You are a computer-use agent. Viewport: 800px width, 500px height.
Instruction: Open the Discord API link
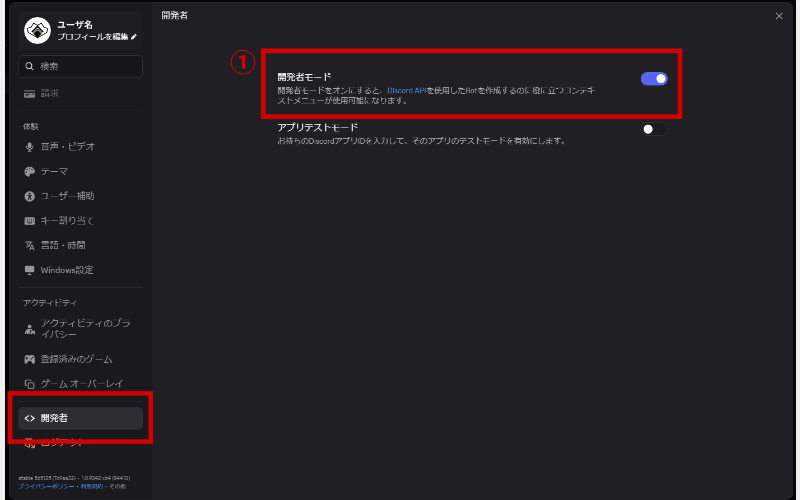[407, 90]
